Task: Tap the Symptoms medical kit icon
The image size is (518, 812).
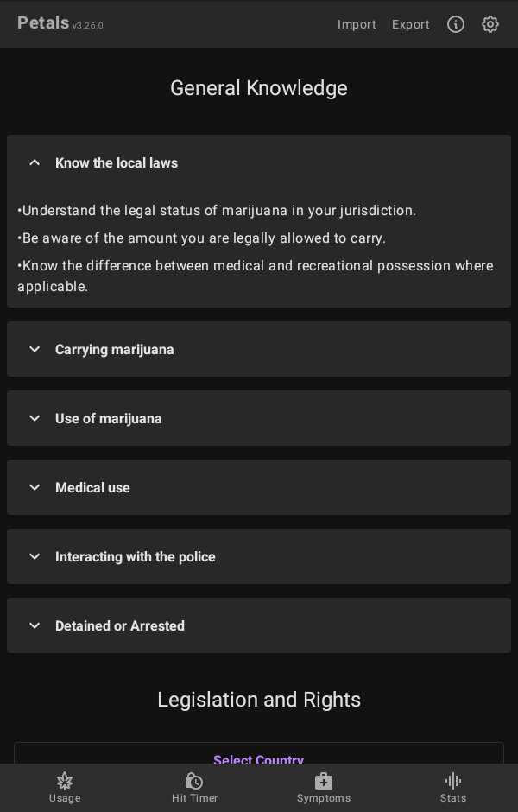Action: click(324, 781)
